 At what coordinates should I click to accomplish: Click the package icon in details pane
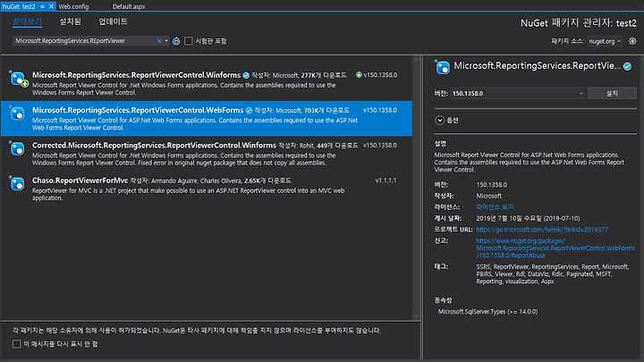[443, 67]
